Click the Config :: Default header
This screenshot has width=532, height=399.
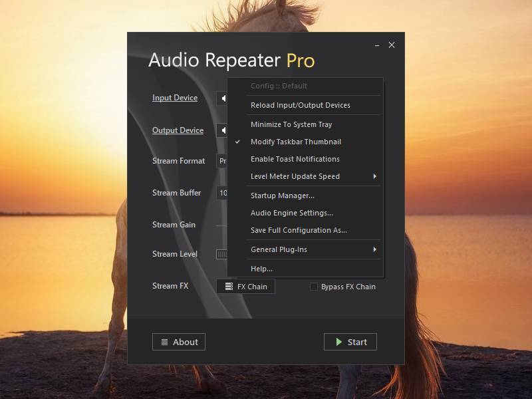pyautogui.click(x=279, y=86)
